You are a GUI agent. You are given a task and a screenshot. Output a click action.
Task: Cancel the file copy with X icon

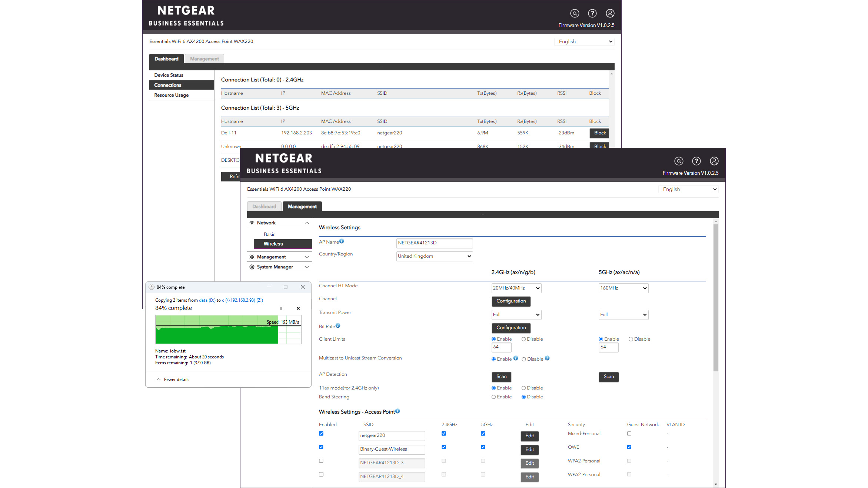pyautogui.click(x=298, y=308)
